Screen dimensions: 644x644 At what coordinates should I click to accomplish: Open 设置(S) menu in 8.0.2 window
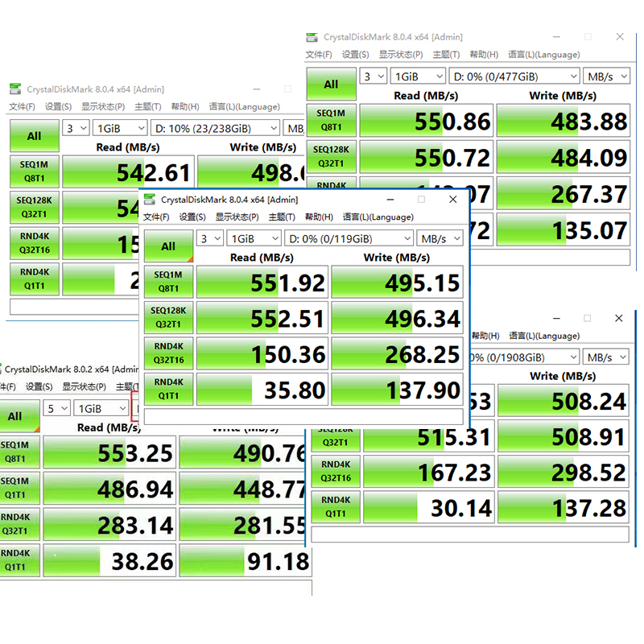[39, 386]
